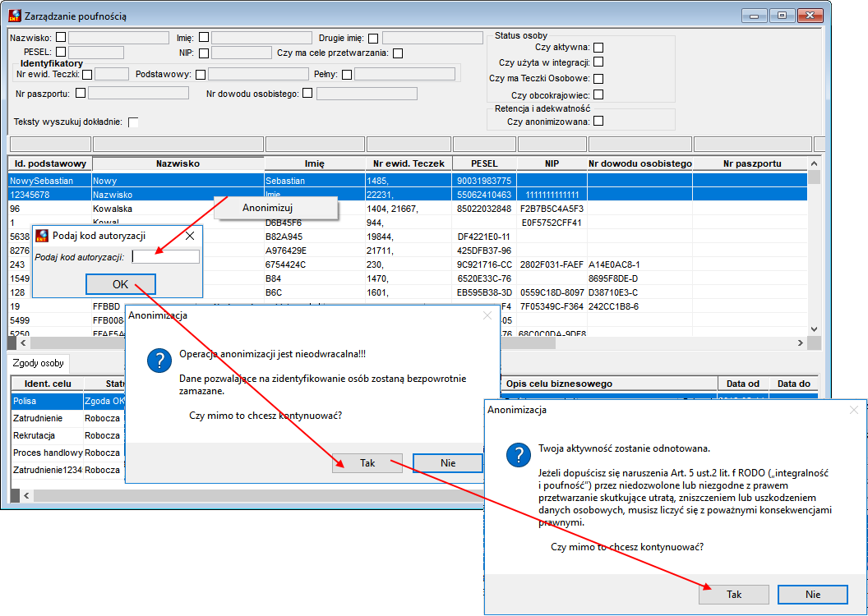Click the horizontal scrollbar right arrow of the persons table
This screenshot has height=616, width=868.
[x=801, y=342]
